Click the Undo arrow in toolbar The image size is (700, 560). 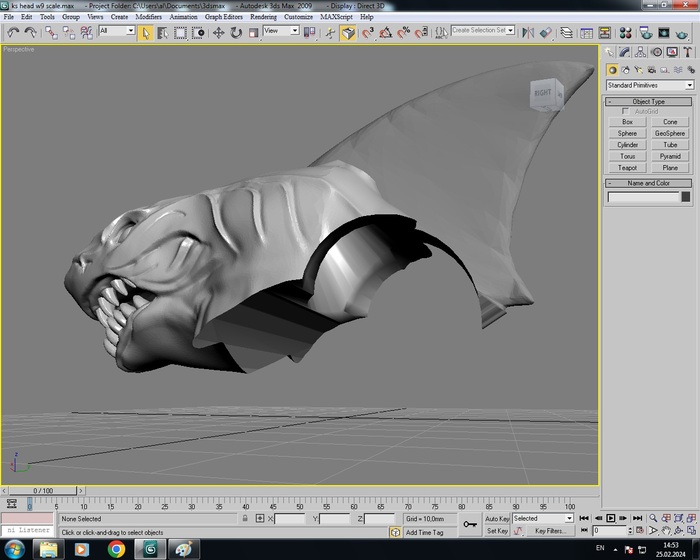point(12,32)
